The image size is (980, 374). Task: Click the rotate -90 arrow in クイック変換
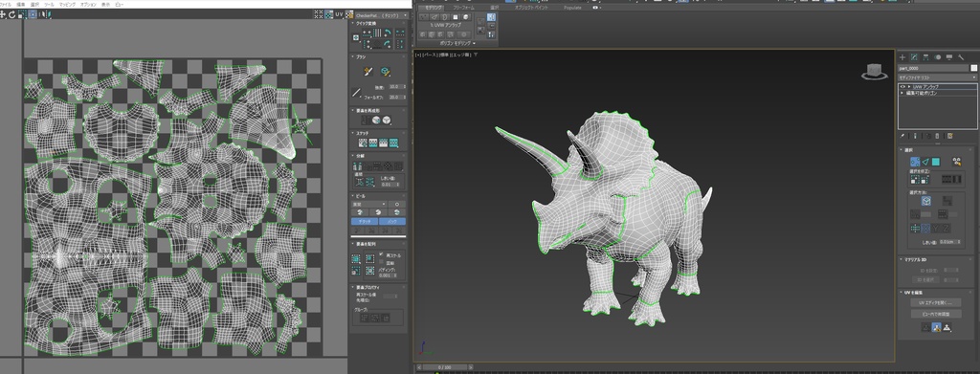[x=388, y=44]
